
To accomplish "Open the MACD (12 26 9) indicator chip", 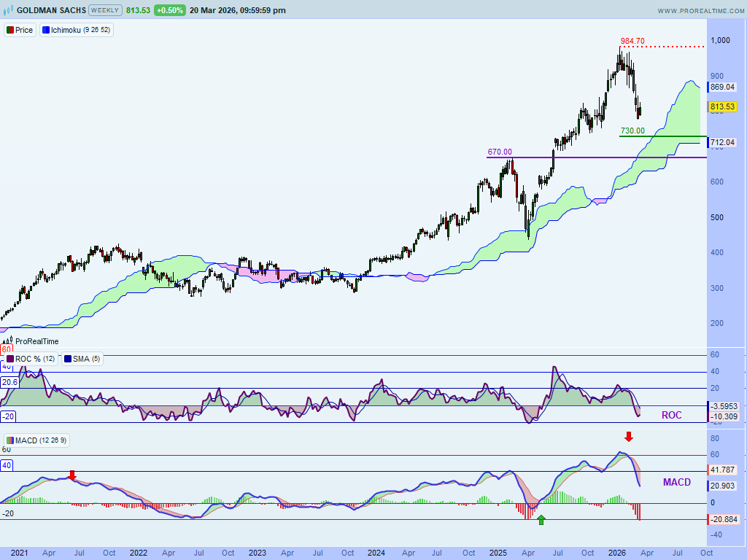I will (x=36, y=440).
